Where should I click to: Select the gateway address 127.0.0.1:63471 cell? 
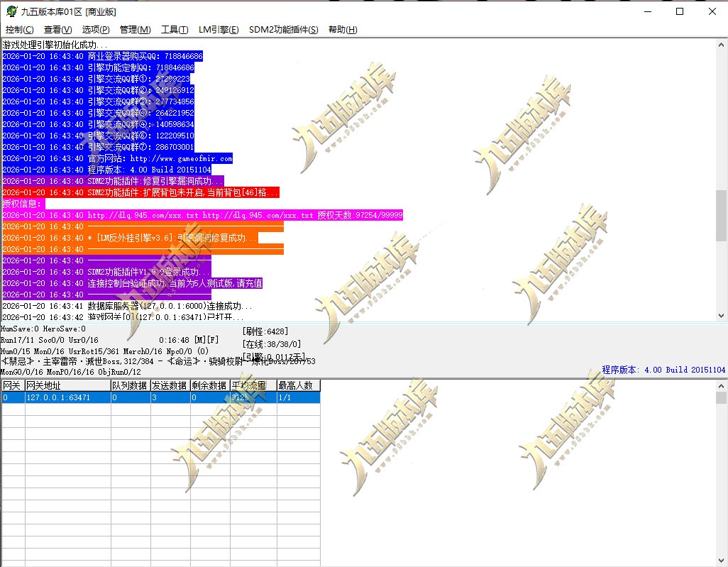[x=68, y=397]
